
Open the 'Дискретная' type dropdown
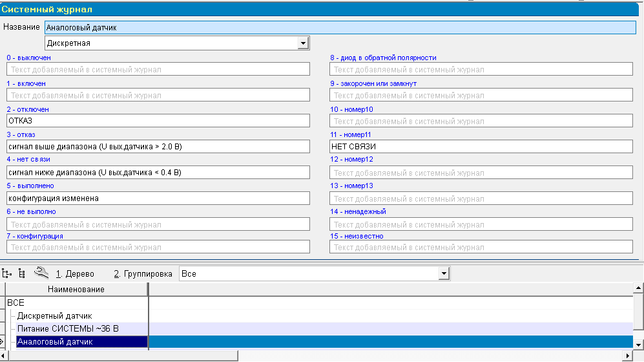coord(303,43)
